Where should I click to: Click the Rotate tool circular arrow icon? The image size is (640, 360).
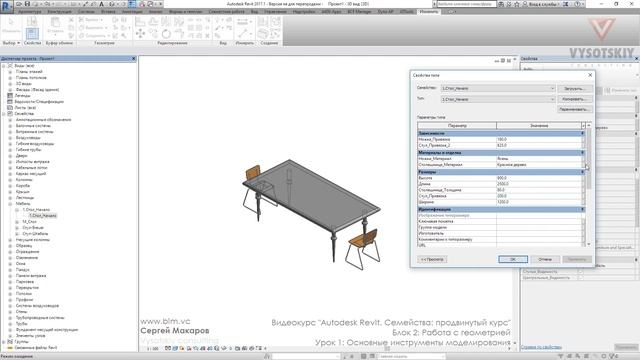pos(166,33)
